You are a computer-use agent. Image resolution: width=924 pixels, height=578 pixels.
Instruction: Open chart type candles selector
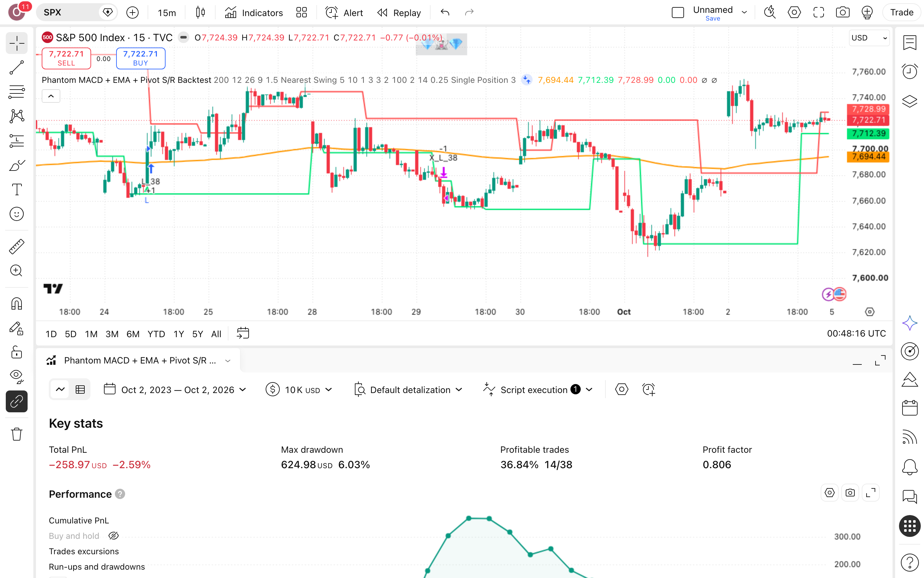click(201, 13)
